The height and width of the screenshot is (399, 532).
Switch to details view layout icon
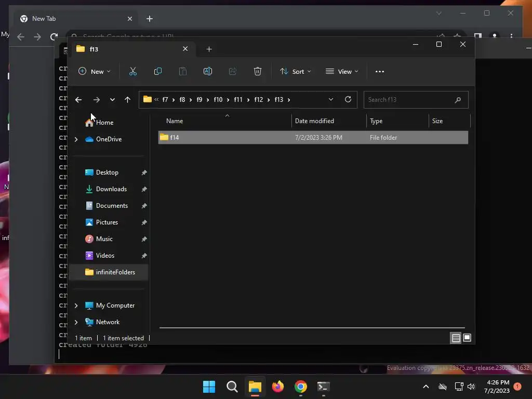(456, 338)
